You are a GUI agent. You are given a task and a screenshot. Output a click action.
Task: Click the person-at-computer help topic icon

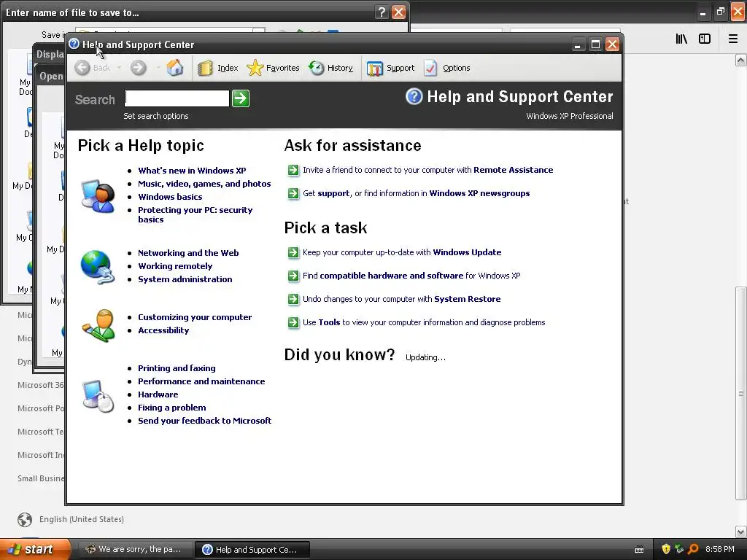[x=98, y=195]
